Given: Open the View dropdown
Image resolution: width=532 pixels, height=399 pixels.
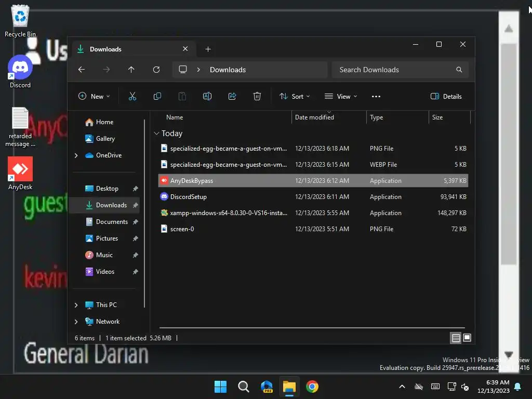Looking at the screenshot, I should tap(341, 96).
